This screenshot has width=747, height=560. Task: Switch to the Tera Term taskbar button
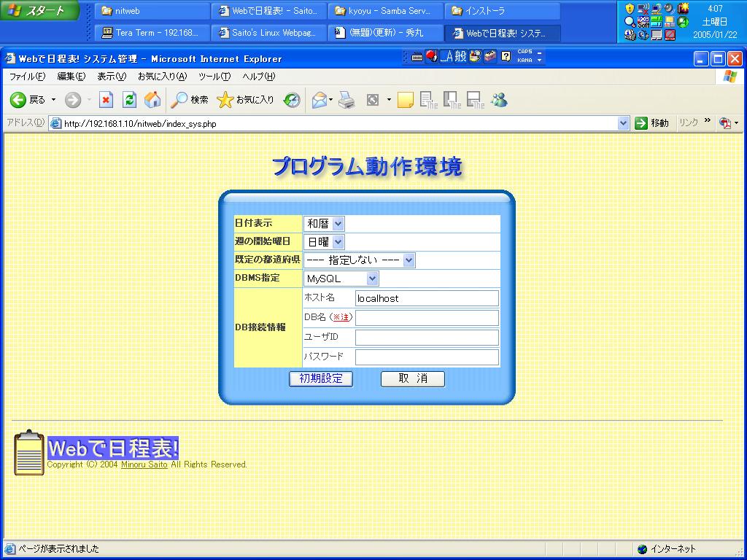pyautogui.click(x=151, y=33)
